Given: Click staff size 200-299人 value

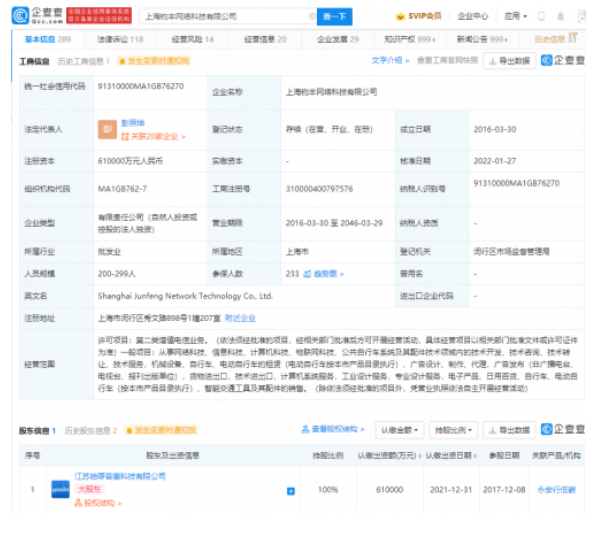Looking at the screenshot, I should point(117,274).
